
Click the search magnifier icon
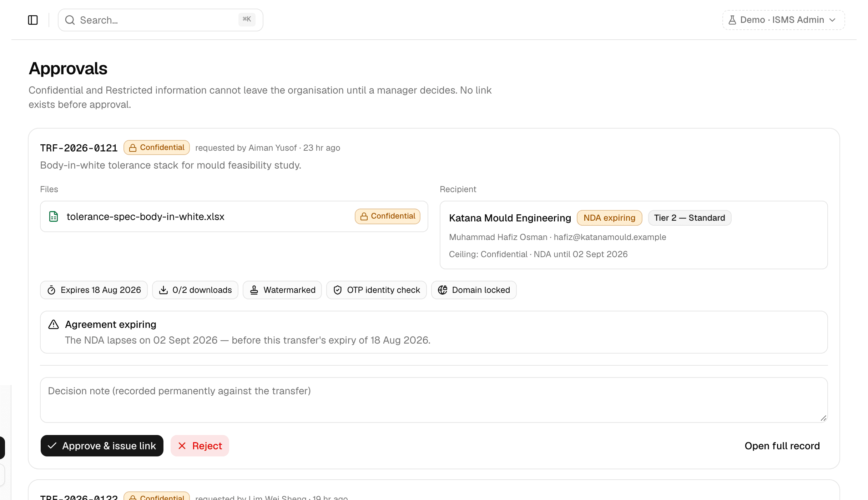[70, 20]
